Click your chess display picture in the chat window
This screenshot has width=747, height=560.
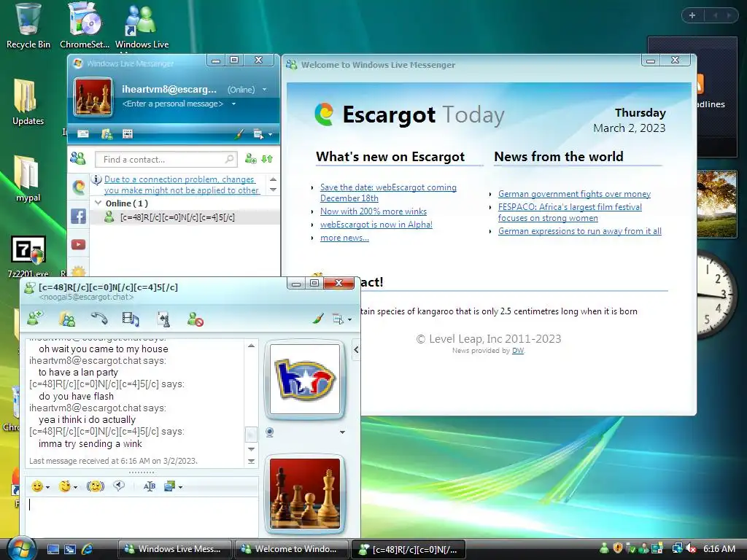coord(305,494)
